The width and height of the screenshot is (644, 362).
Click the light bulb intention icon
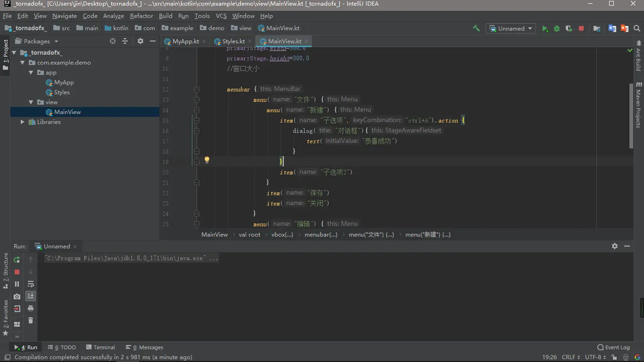206,160
